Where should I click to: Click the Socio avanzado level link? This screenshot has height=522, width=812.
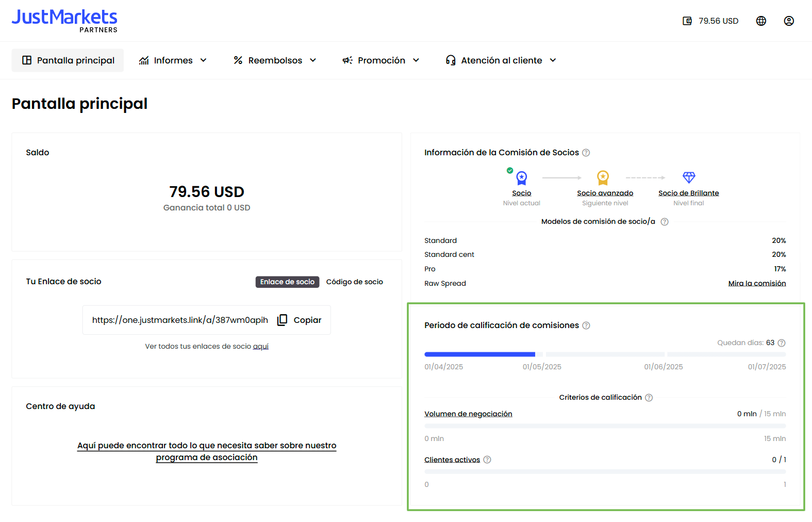pos(605,193)
